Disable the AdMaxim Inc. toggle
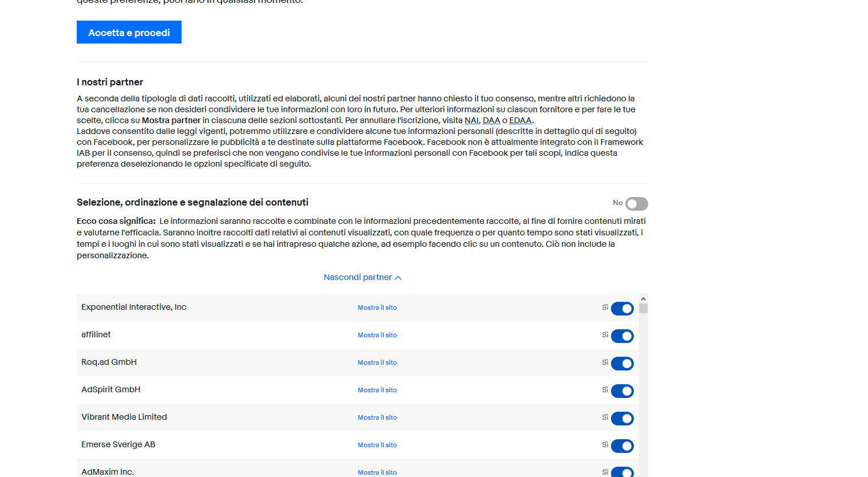The height and width of the screenshot is (477, 868). [622, 472]
